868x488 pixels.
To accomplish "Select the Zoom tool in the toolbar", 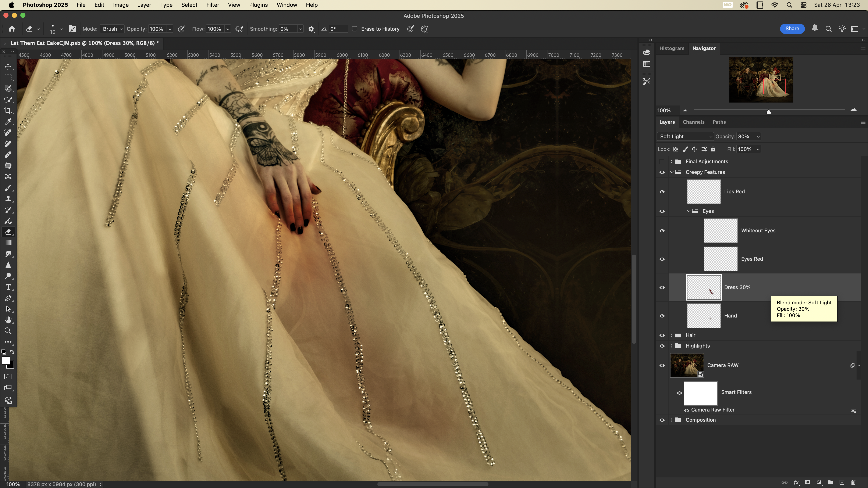I will 8,331.
